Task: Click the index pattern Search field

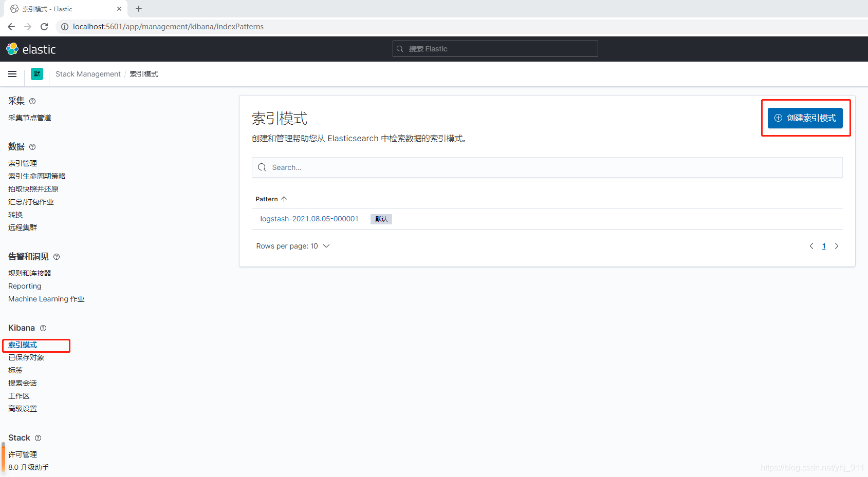Action: pos(547,167)
